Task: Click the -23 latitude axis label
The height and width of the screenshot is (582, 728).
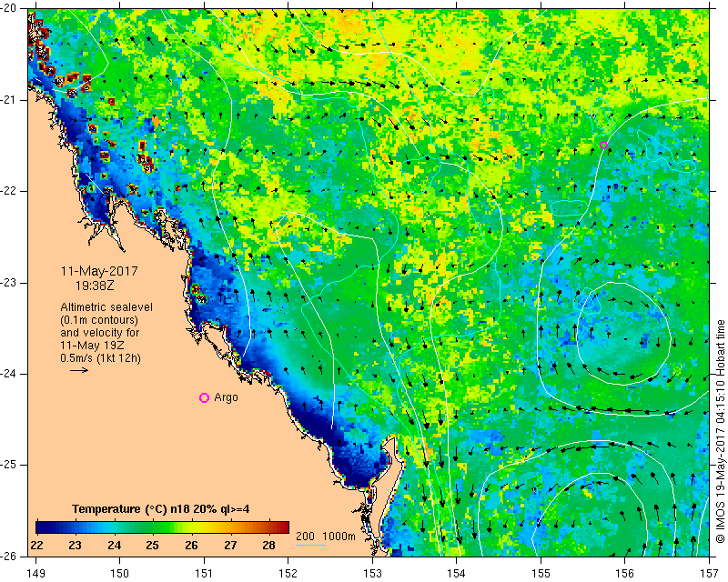Action: [9, 283]
